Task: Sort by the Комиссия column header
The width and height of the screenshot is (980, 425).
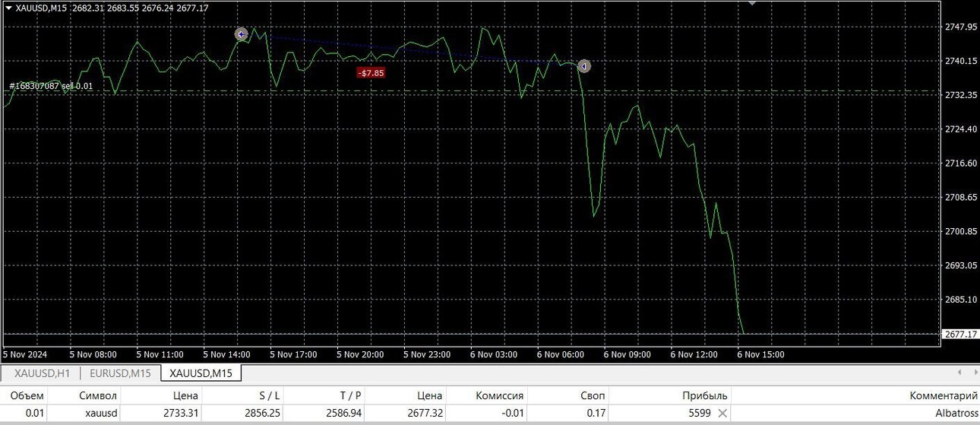Action: [499, 395]
